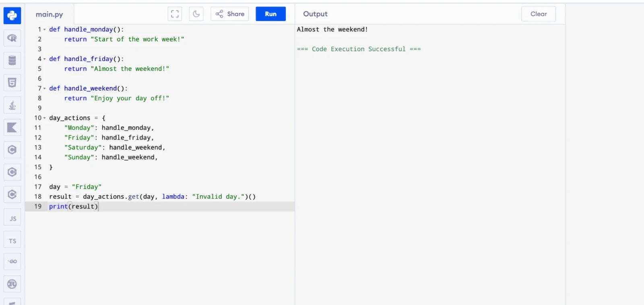Screen dimensions: 644x305
Task: Collapse the handle_monday function on line 1
Action: pos(45,29)
